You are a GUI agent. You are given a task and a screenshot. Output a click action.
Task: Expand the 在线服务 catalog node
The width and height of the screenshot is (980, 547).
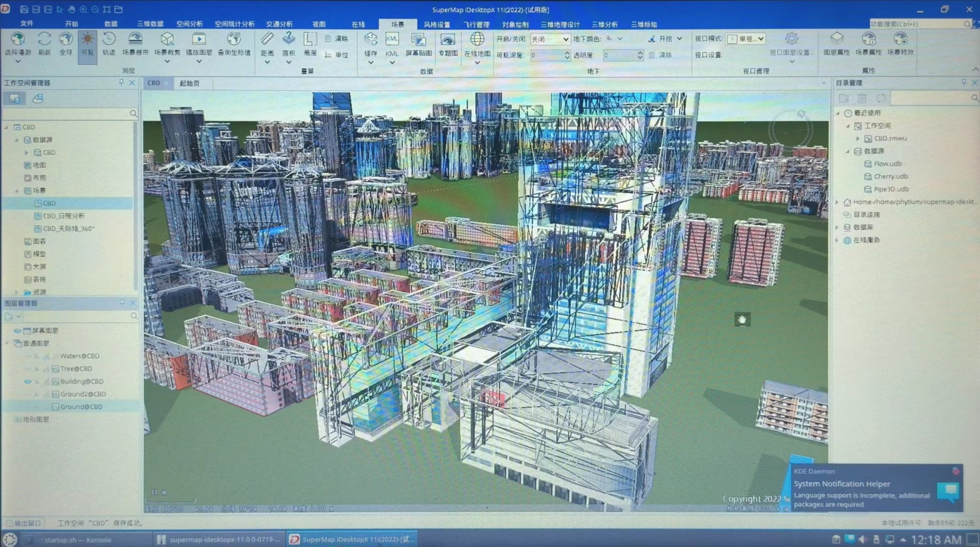coord(837,240)
